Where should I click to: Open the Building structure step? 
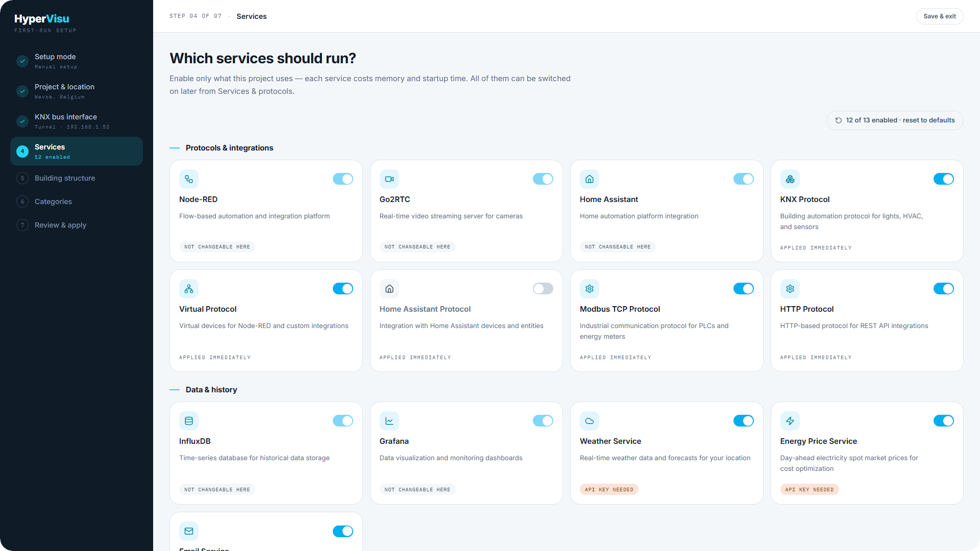pyautogui.click(x=77, y=178)
